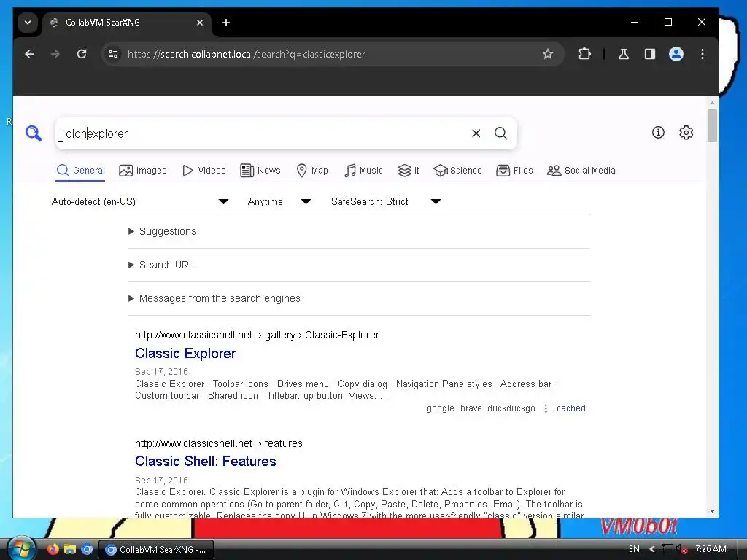Open the tab search dropdown arrow
Image resolution: width=747 pixels, height=560 pixels.
[x=28, y=23]
